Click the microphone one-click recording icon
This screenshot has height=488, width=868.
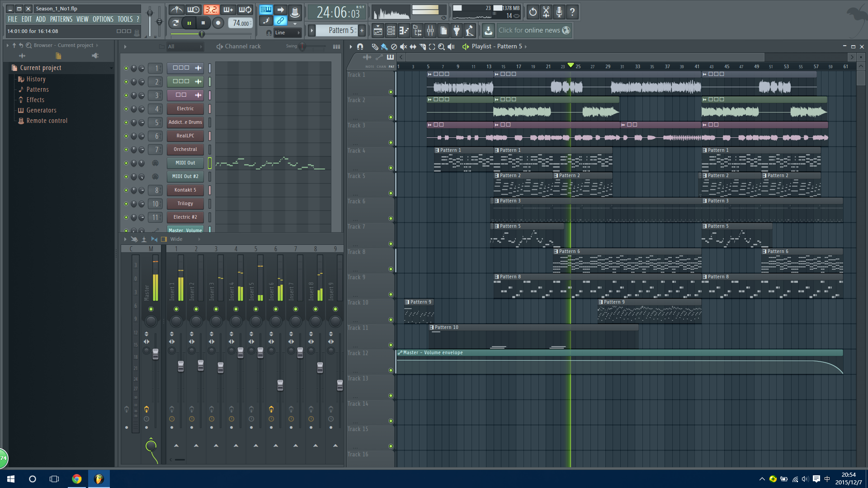[x=559, y=12]
